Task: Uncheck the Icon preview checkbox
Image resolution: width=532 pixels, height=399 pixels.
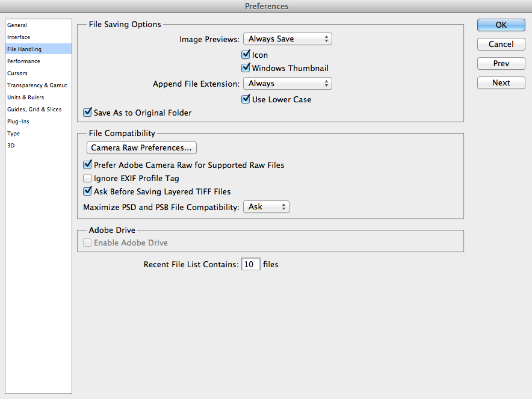Action: tap(246, 54)
